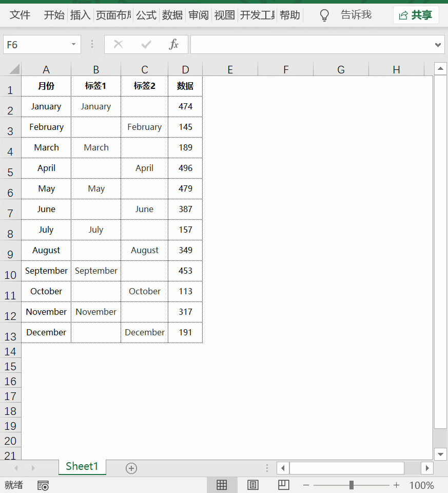The height and width of the screenshot is (493, 448).
Task: Switch to Page Break Preview icon
Action: pos(284,485)
